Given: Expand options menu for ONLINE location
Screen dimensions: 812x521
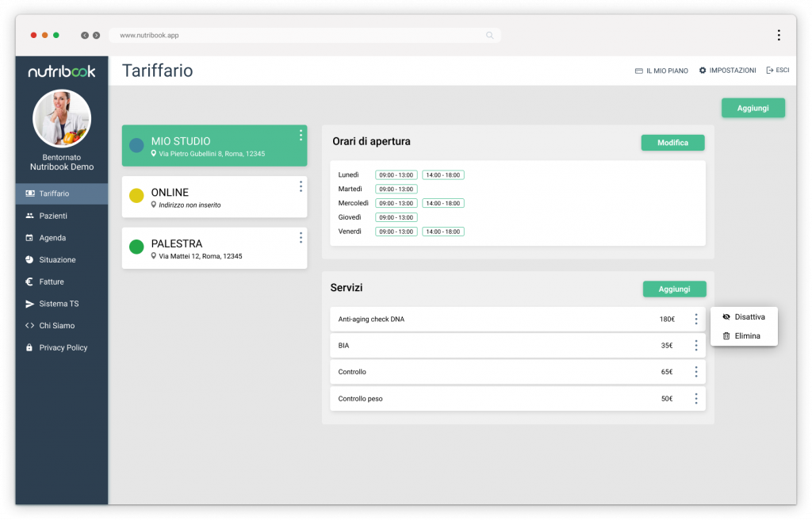Looking at the screenshot, I should point(301,186).
